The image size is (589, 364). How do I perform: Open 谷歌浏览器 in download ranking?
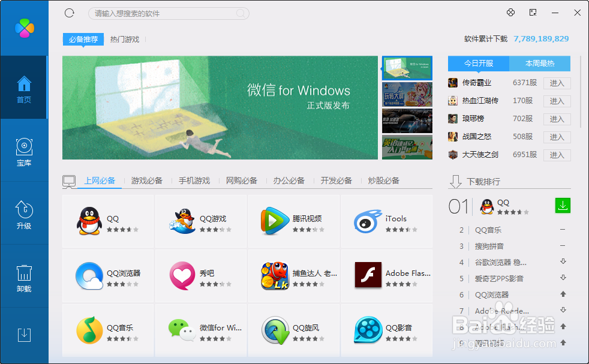[501, 262]
